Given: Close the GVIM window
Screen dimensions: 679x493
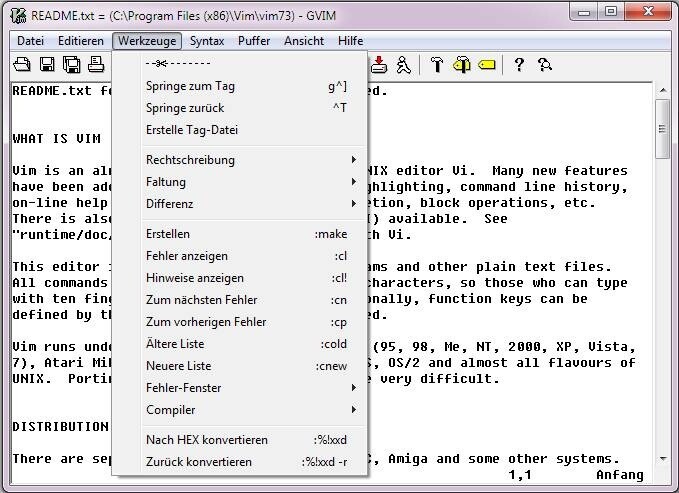Looking at the screenshot, I should (x=648, y=12).
